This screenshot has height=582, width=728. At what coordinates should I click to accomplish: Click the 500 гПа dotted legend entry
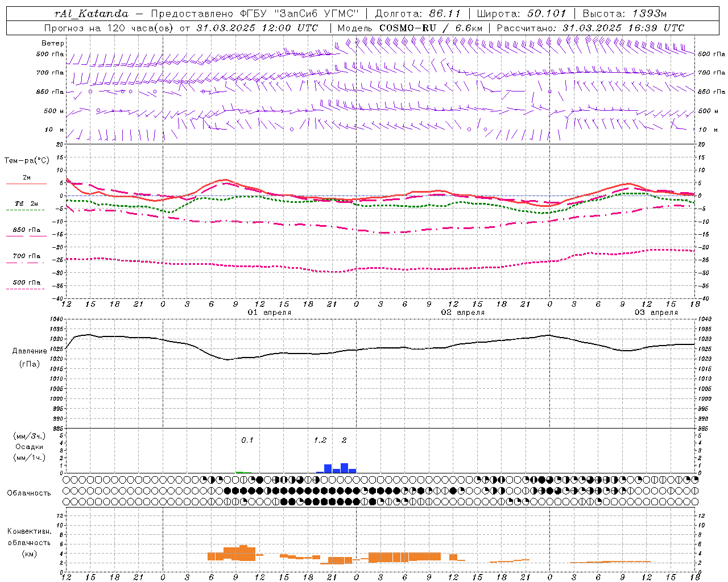click(27, 285)
